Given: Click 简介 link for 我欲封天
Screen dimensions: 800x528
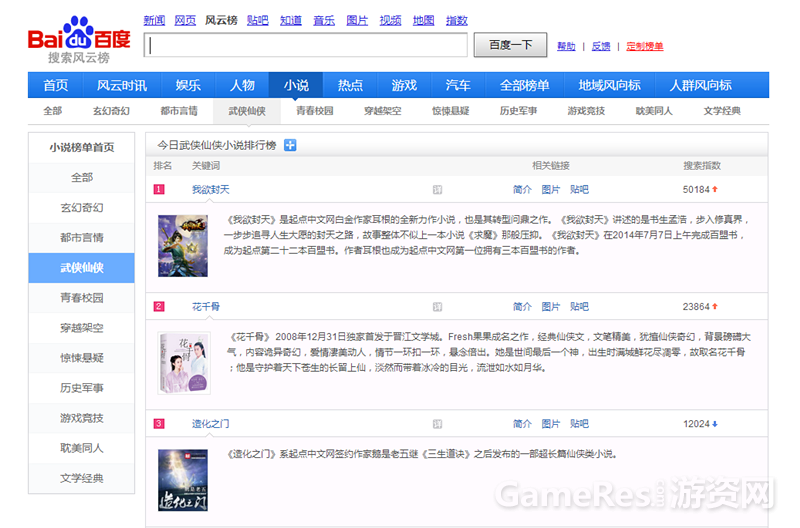Looking at the screenshot, I should [522, 190].
